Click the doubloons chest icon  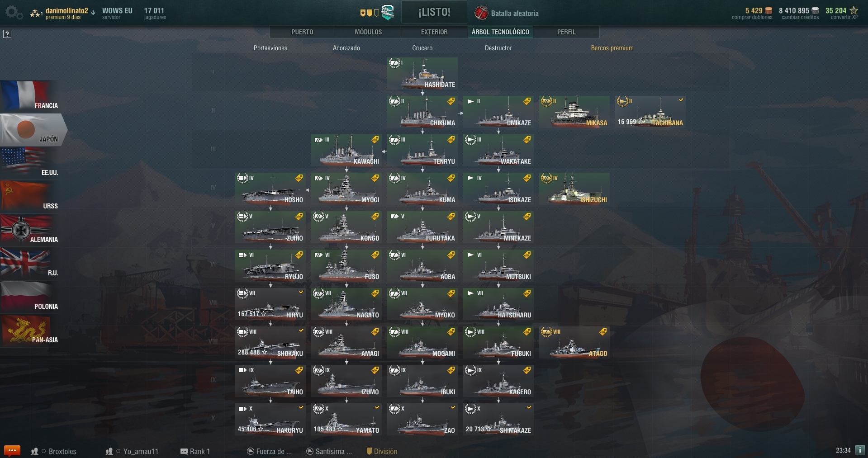[x=768, y=11]
